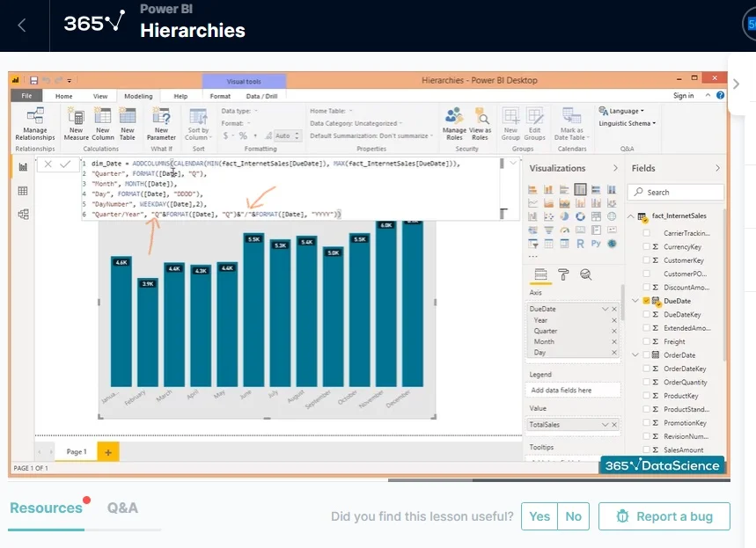Switch to Data view in left sidebar

(23, 190)
